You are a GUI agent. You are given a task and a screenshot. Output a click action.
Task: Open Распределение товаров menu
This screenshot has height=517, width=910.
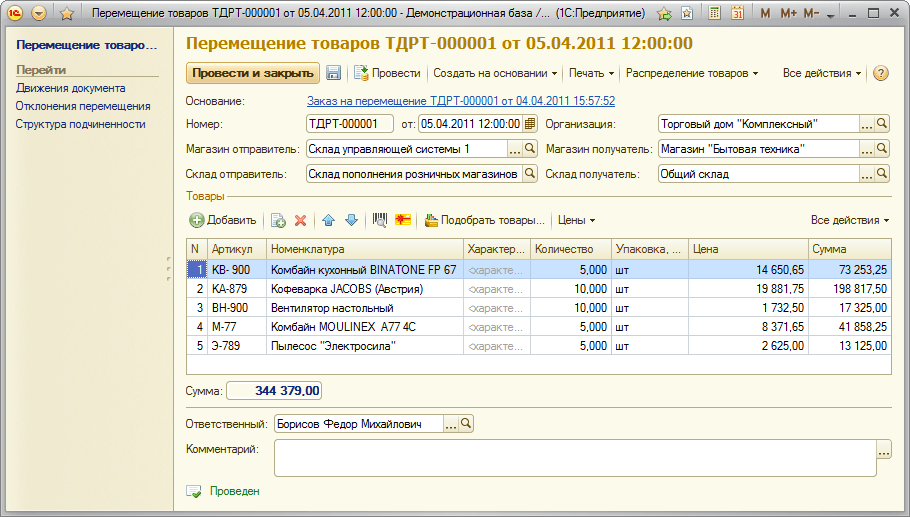coord(691,73)
